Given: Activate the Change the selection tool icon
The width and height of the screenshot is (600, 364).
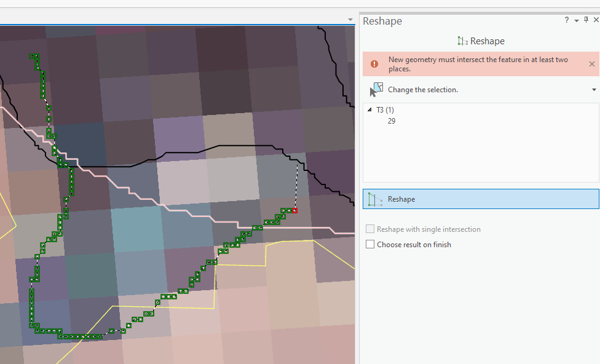Looking at the screenshot, I should point(376,90).
